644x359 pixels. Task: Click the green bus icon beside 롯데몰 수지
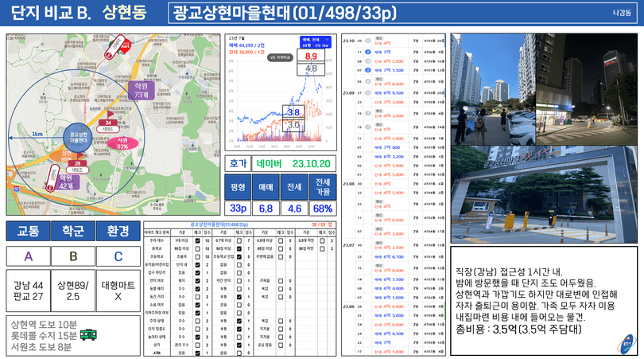click(88, 335)
